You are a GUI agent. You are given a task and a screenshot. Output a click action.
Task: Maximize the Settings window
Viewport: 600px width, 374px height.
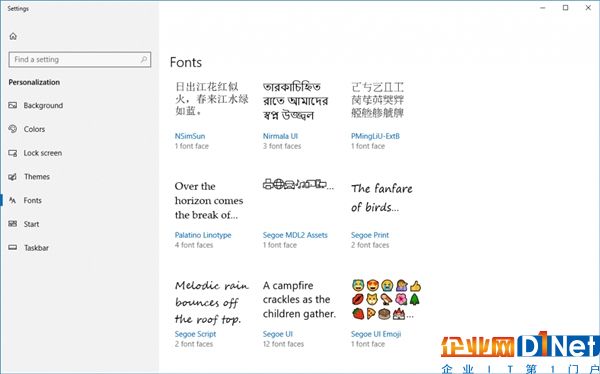[566, 8]
